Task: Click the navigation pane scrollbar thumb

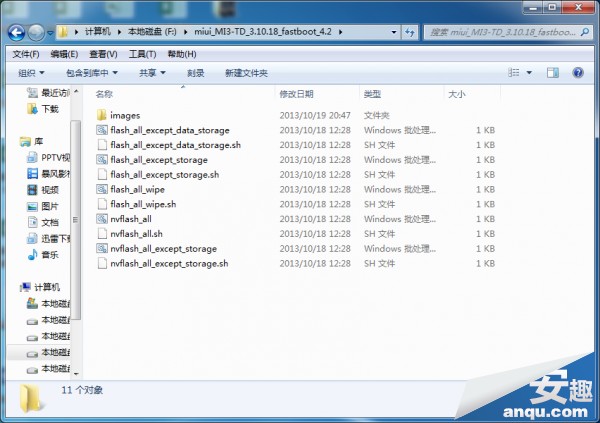Action: [x=76, y=220]
